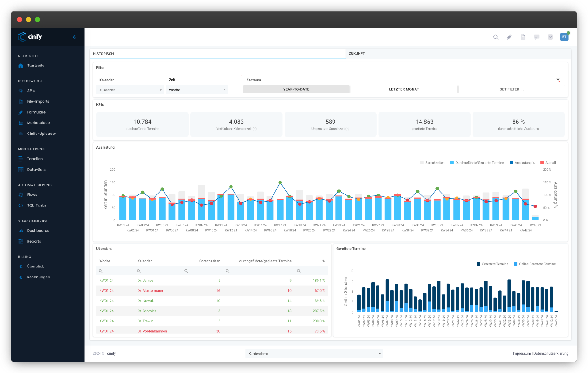Toggle the Sprechzeiten legend in the Auslastung chart

tap(432, 163)
